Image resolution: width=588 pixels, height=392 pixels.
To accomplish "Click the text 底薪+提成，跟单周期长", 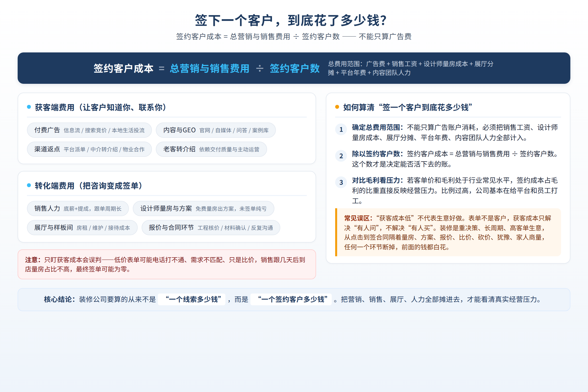I will pos(93,209).
